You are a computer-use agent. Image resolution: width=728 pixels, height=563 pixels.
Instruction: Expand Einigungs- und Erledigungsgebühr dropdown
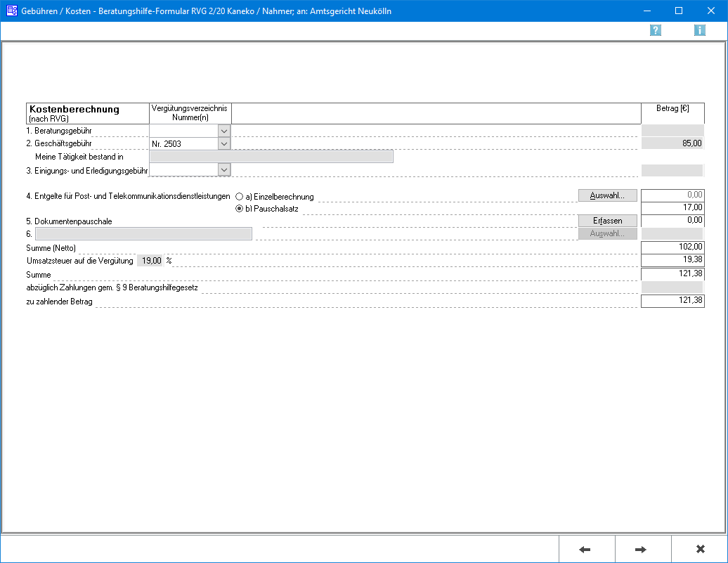pyautogui.click(x=224, y=169)
